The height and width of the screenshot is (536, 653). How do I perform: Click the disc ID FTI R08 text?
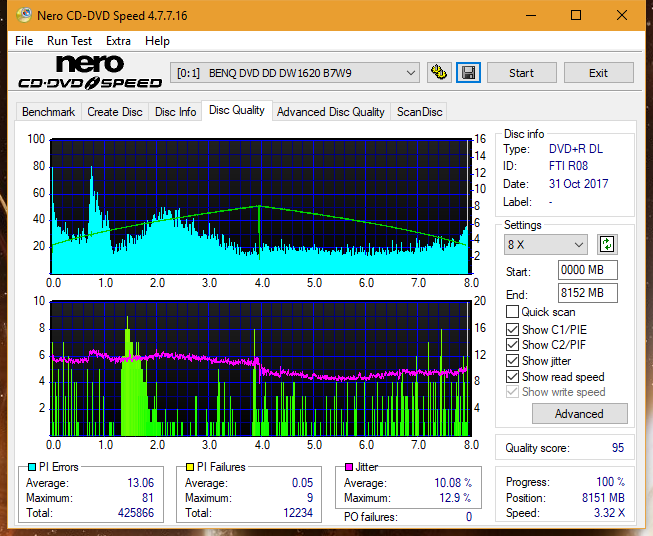(x=568, y=166)
